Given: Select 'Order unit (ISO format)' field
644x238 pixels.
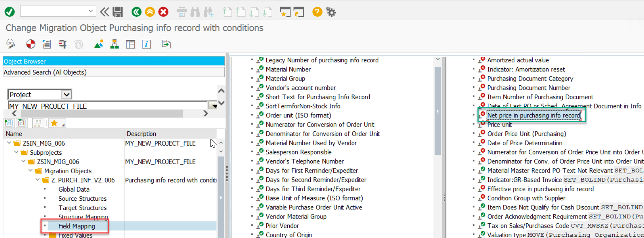Looking at the screenshot, I should (298, 115).
